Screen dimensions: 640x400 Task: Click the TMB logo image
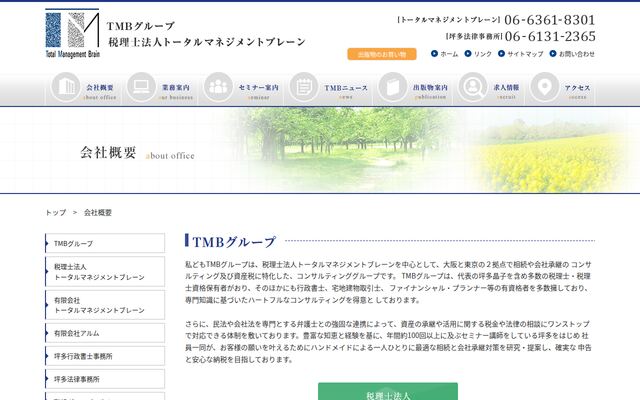coord(72,33)
